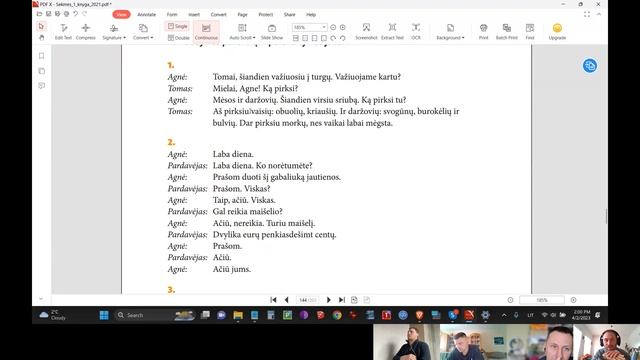Redo the last undone action

[84, 14]
